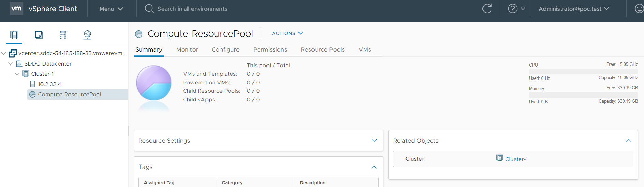Select Cluster-1 in the inventory tree
This screenshot has height=187, width=644.
43,74
